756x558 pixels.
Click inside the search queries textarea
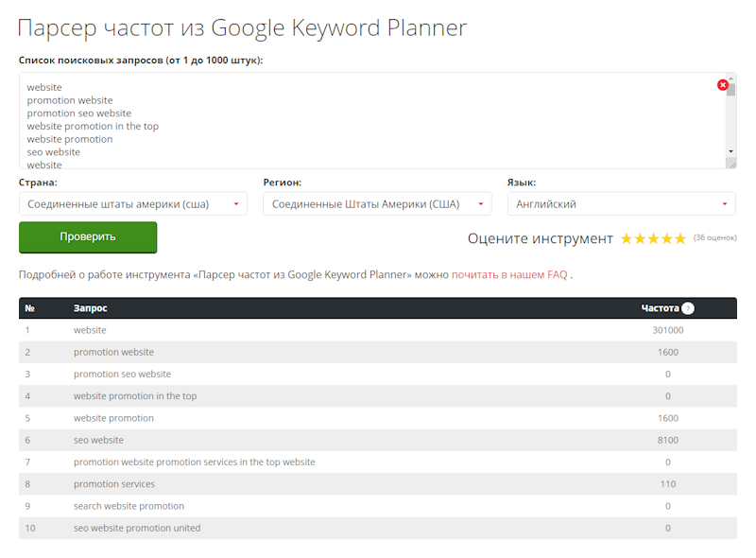[371, 121]
